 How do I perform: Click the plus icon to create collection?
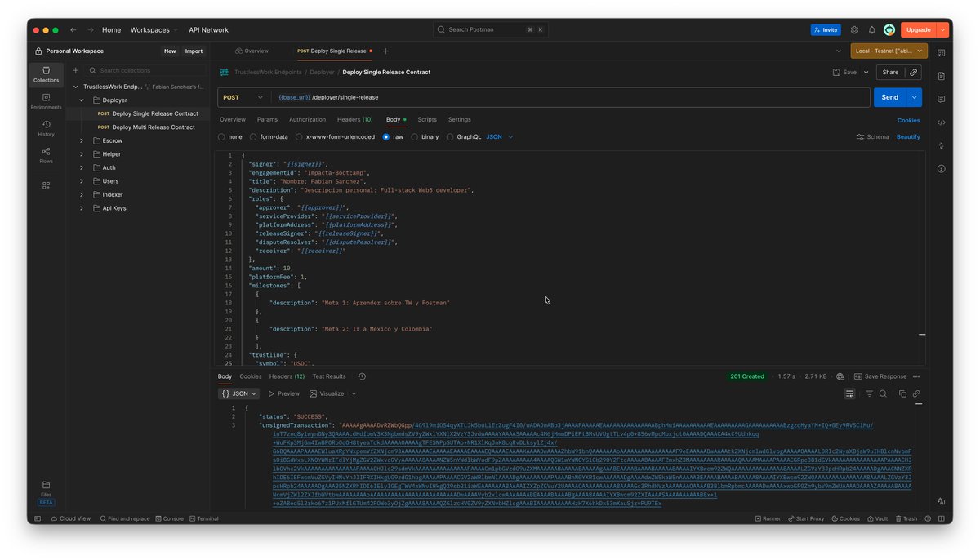[76, 70]
